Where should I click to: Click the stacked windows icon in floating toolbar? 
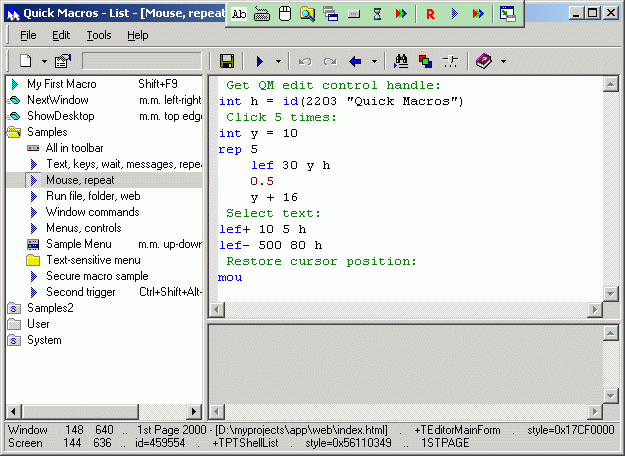coord(330,14)
